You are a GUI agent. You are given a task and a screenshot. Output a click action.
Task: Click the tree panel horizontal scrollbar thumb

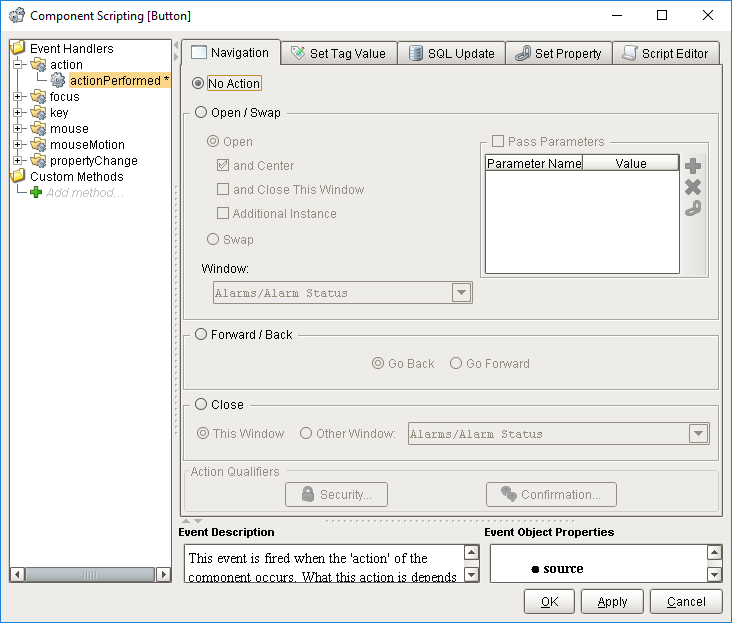[x=90, y=574]
